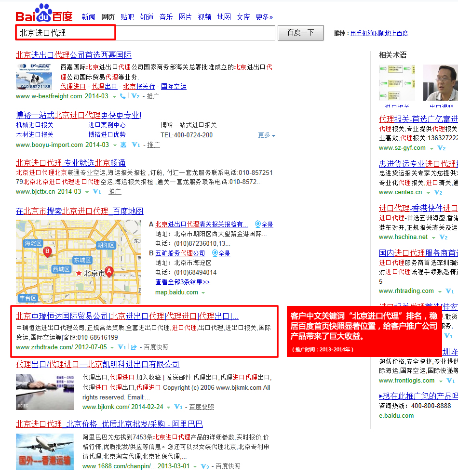Click the 惠 icon beside www.booyu-import.com
Screen dimensions: 458x476
tap(123, 145)
